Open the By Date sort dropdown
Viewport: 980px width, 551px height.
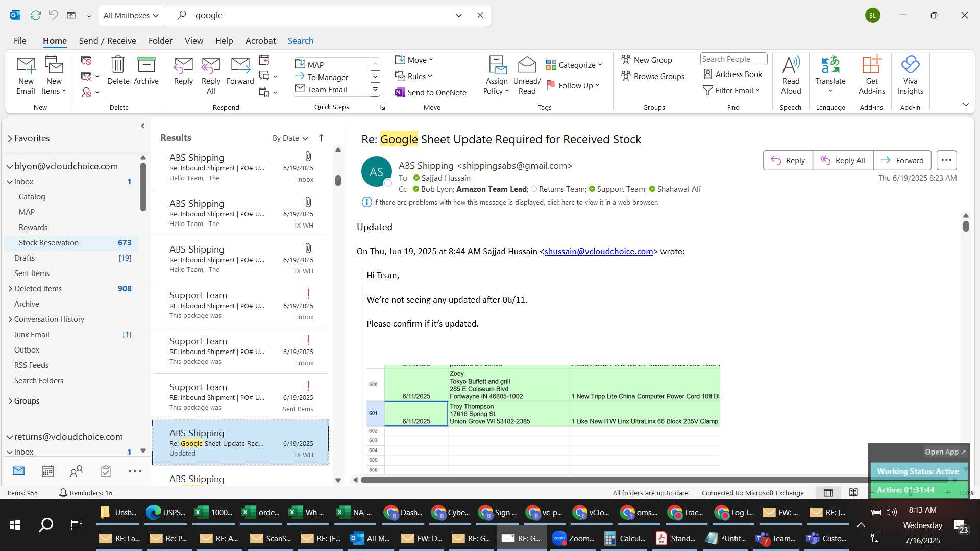(290, 138)
